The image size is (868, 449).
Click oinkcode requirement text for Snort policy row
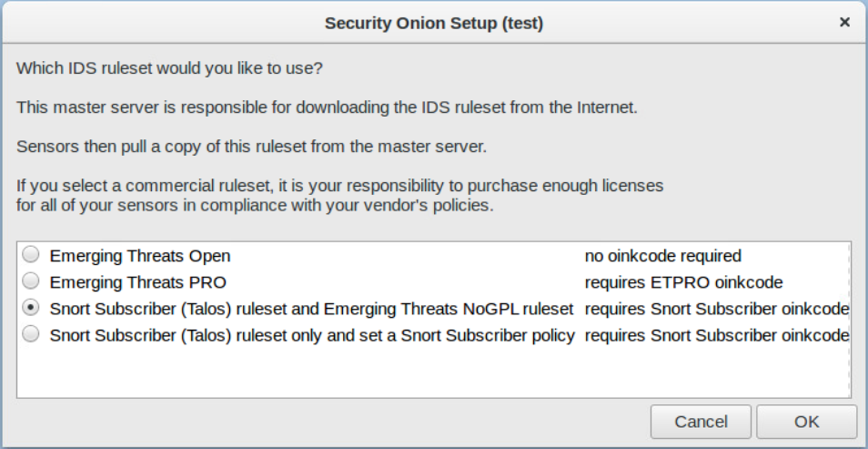point(717,334)
